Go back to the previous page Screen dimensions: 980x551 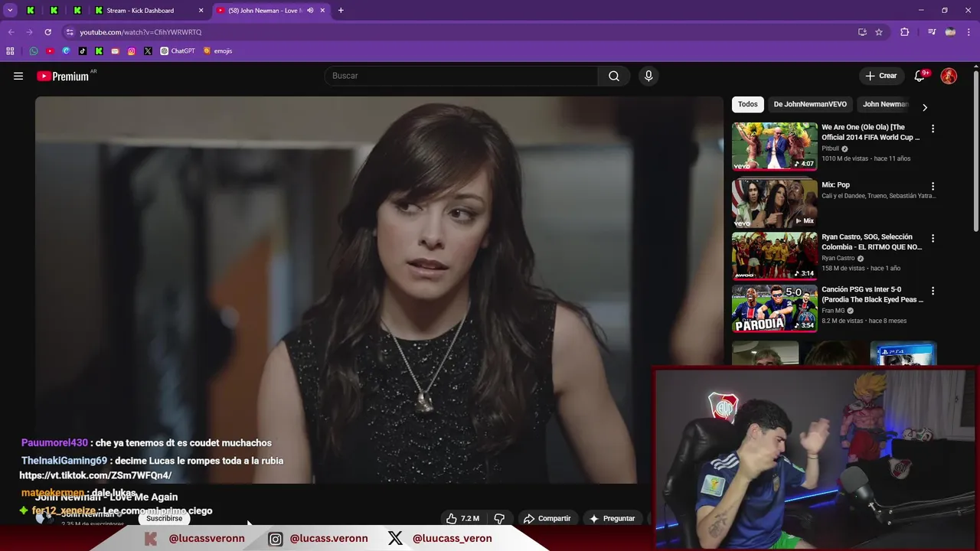(x=11, y=32)
